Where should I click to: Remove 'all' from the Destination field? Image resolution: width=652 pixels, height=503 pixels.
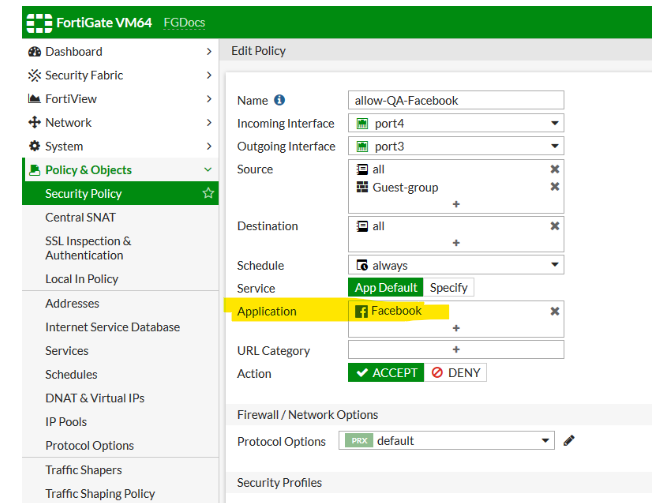(555, 226)
